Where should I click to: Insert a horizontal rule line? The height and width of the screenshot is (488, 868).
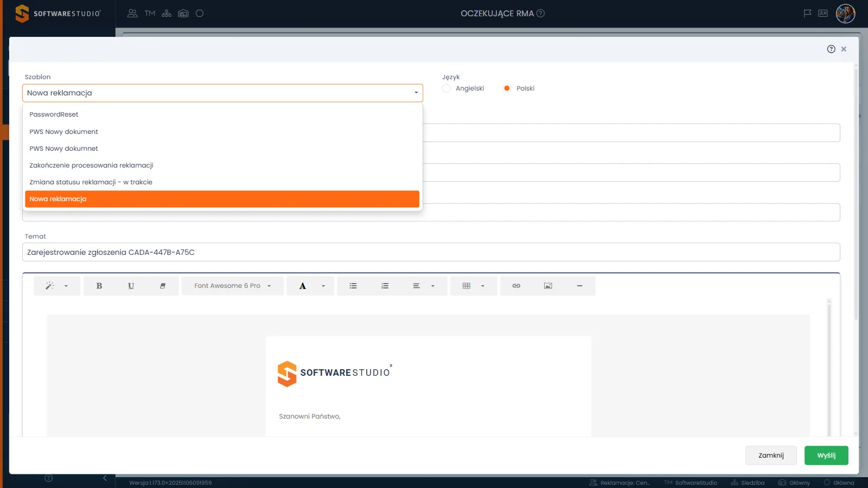coord(579,286)
